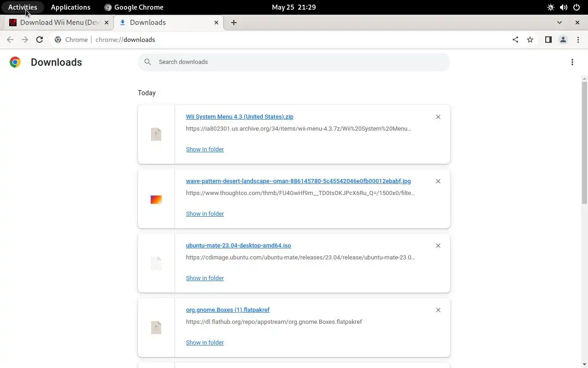The width and height of the screenshot is (588, 368).
Task: Click the Today date heading
Action: pyautogui.click(x=147, y=93)
